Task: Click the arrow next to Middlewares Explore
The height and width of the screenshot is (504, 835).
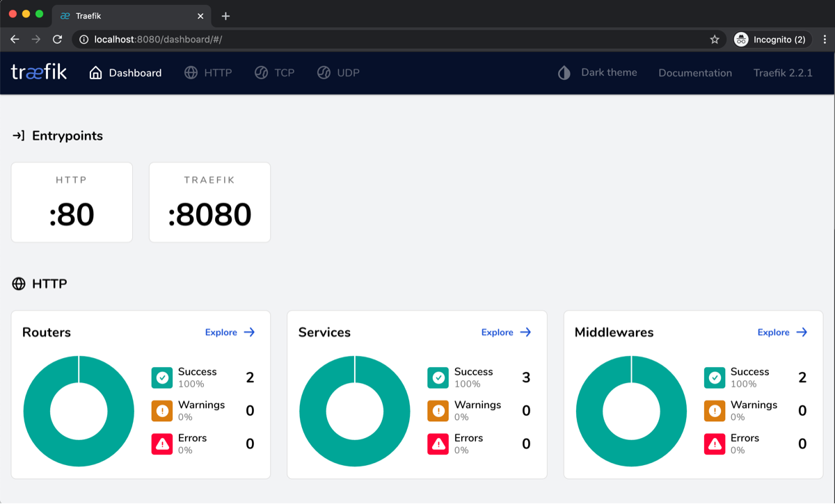Action: click(x=802, y=332)
